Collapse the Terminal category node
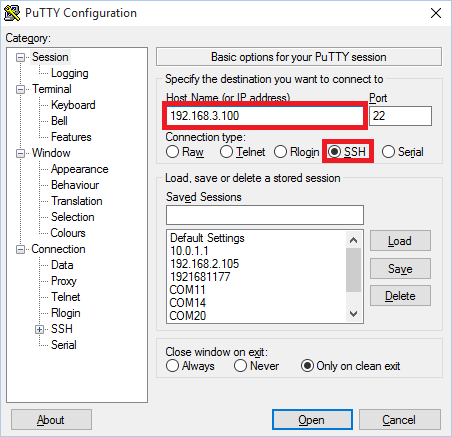452x437 pixels. tap(21, 89)
